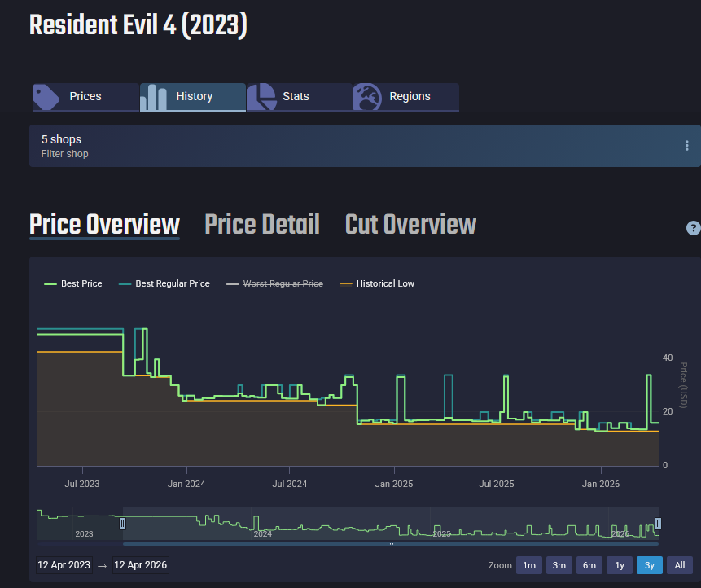
Task: Click the 5 shops text
Action: click(61, 139)
